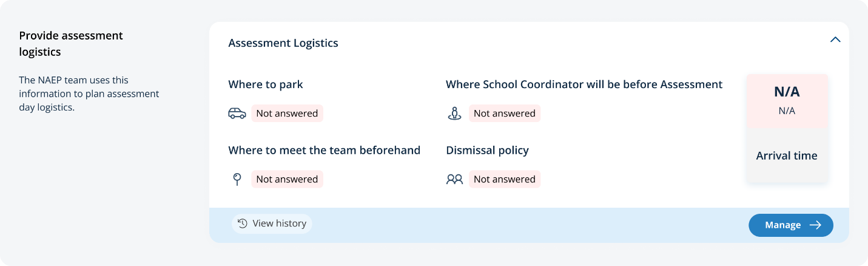Click the N/A arrival time card
The height and width of the screenshot is (266, 868).
tap(787, 101)
